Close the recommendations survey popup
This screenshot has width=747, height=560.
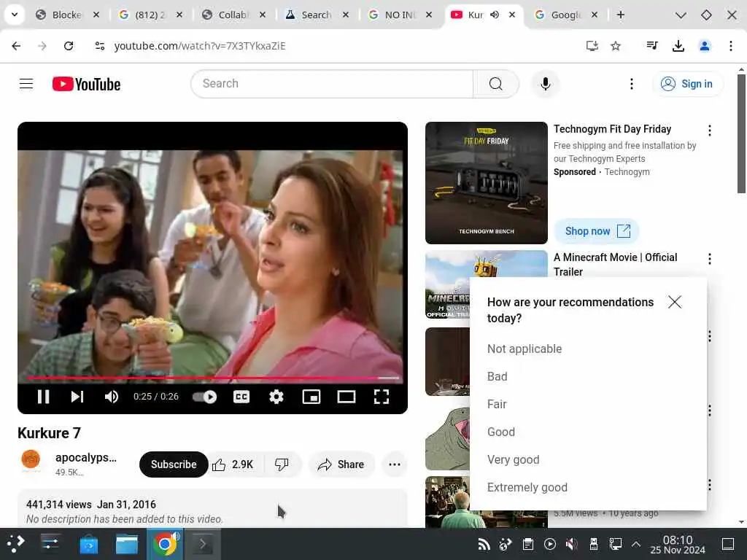[675, 302]
